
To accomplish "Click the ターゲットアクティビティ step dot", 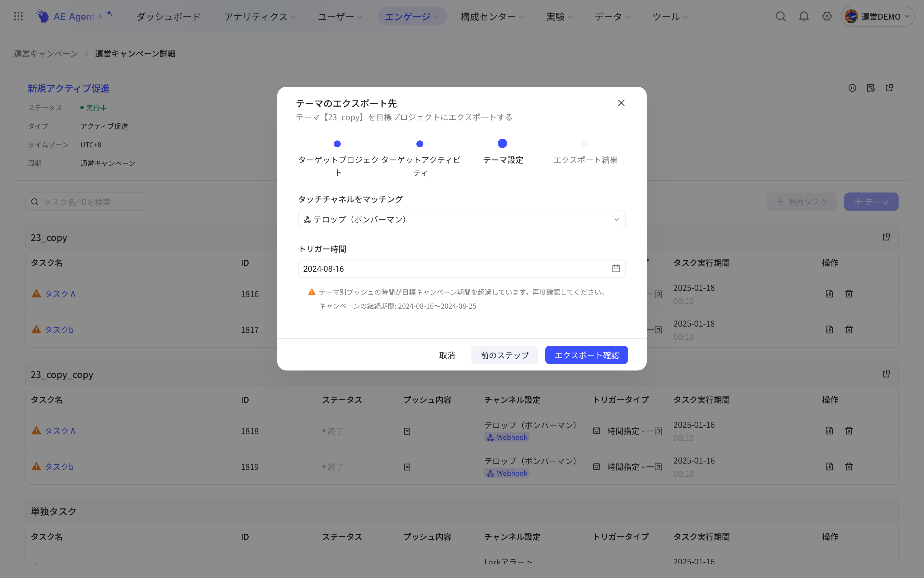I will tap(420, 144).
